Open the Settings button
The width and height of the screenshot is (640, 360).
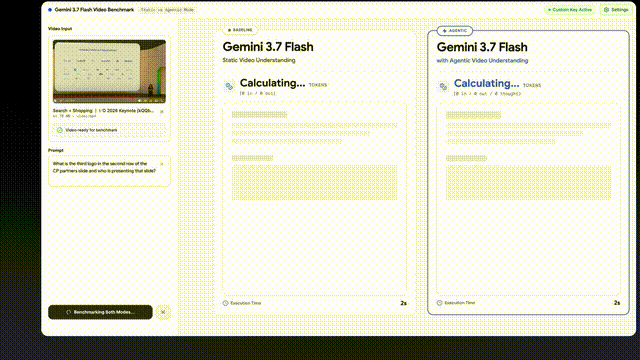(x=616, y=10)
